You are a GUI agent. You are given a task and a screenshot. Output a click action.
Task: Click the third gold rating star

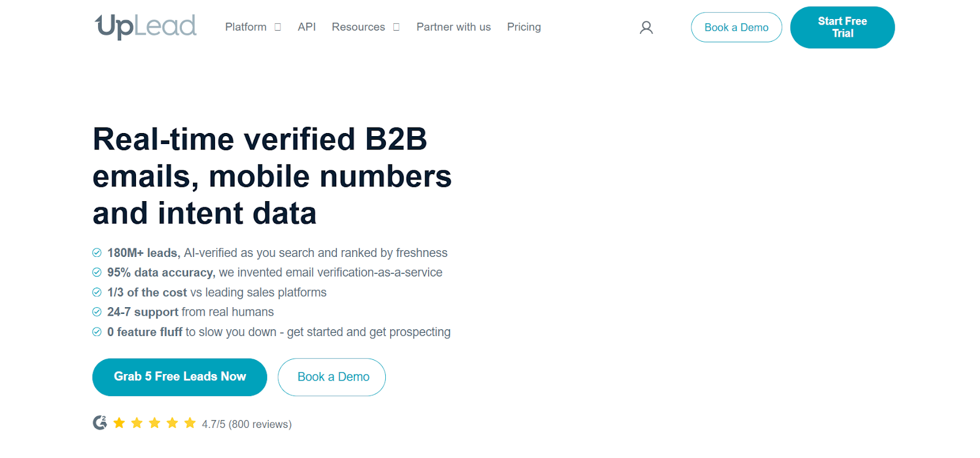pos(155,423)
